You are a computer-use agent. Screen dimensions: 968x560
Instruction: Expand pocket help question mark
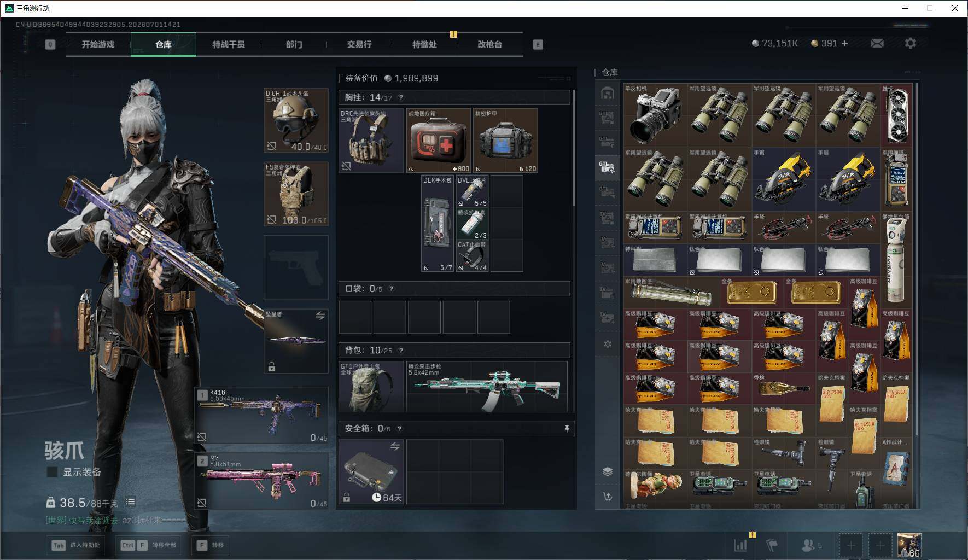(391, 289)
